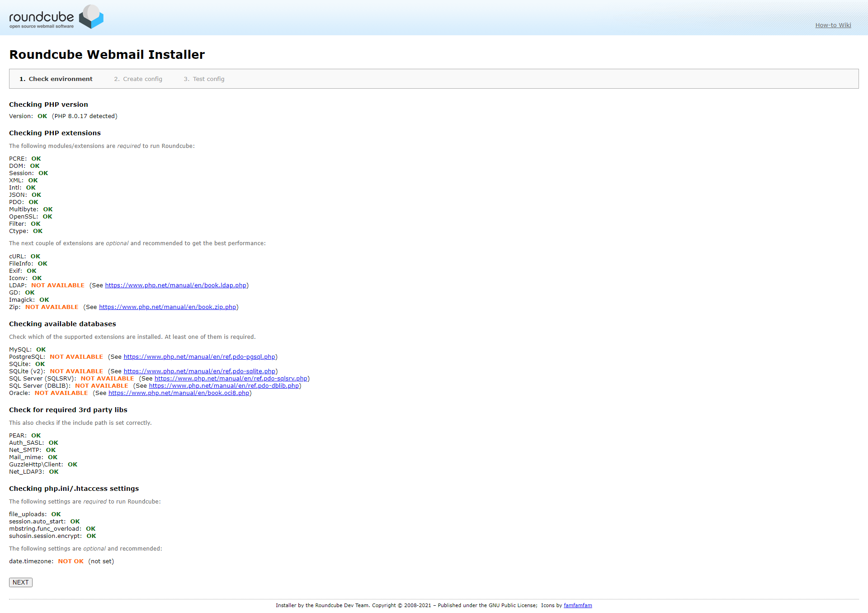Image resolution: width=868 pixels, height=613 pixels.
Task: Open the pdo-pgsql reference link
Action: pyautogui.click(x=199, y=357)
